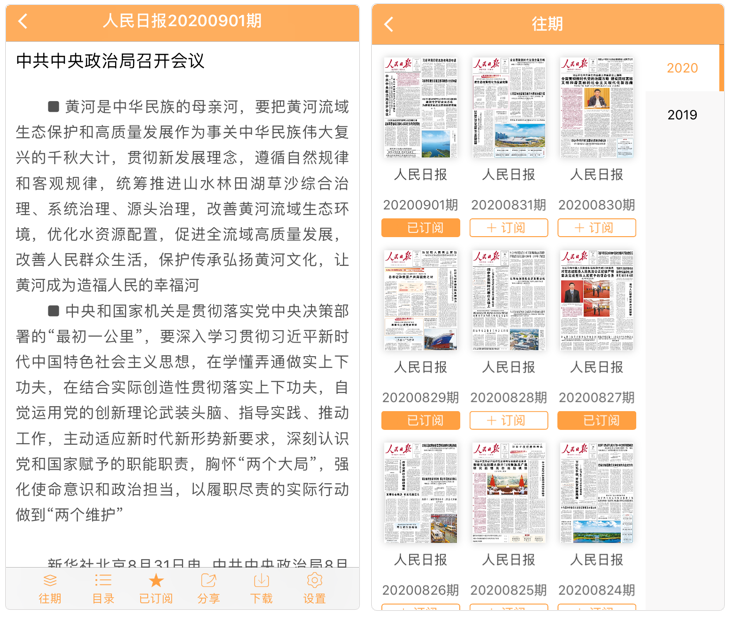Screen dimensions: 729x617
Task: Open the 20200826期 newspaper cover thumbnail
Action: point(420,492)
